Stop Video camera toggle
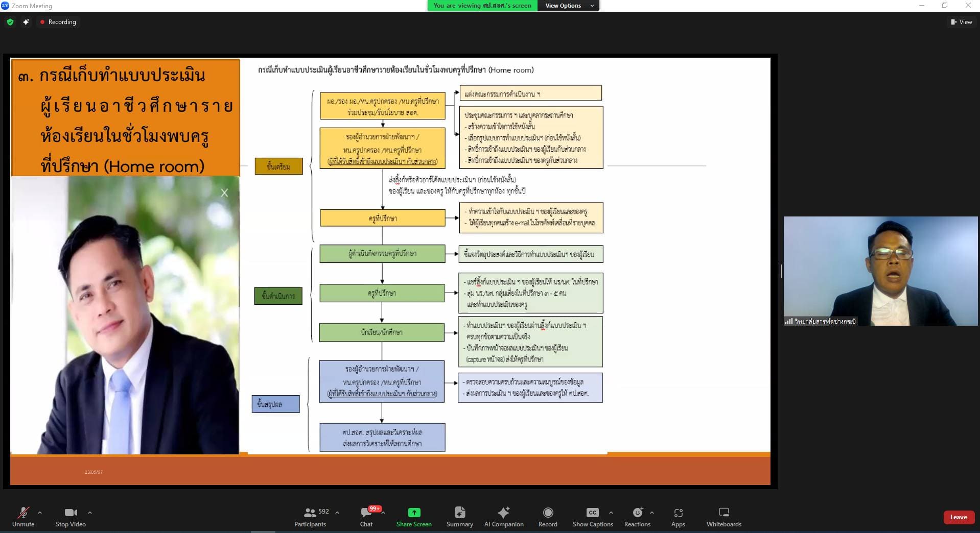The image size is (980, 533). tap(71, 516)
